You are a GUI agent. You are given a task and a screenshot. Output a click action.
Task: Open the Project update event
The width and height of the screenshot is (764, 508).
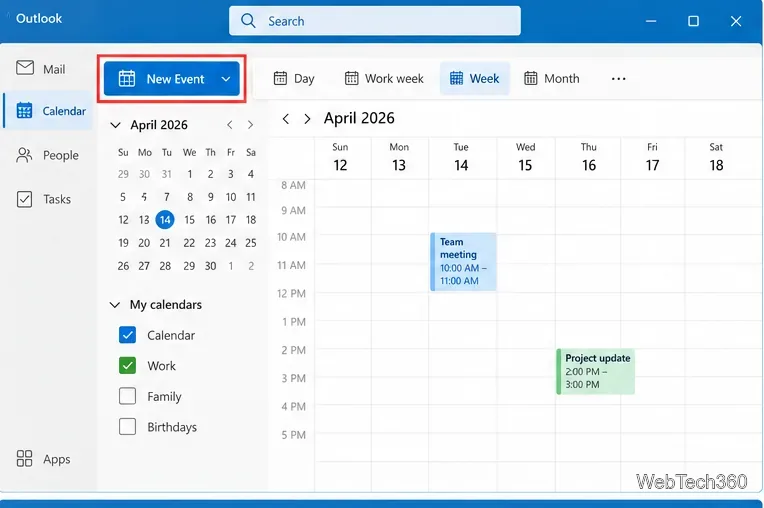[x=595, y=371]
